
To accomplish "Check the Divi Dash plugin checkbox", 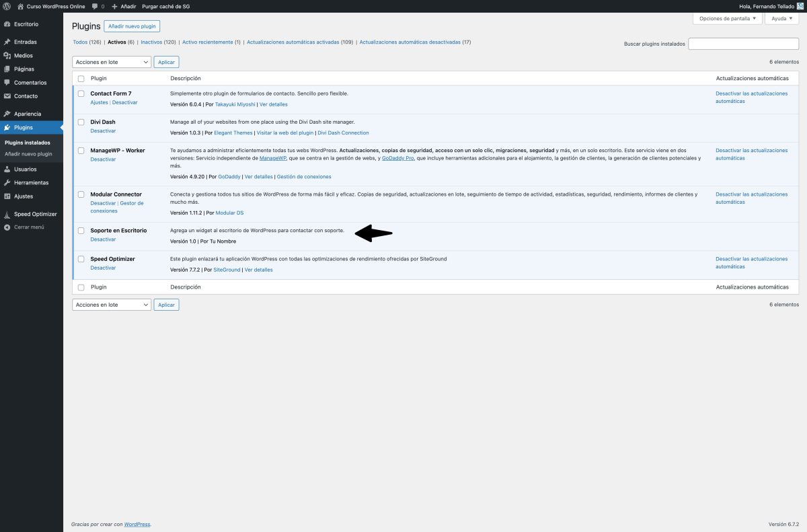I will coord(81,122).
